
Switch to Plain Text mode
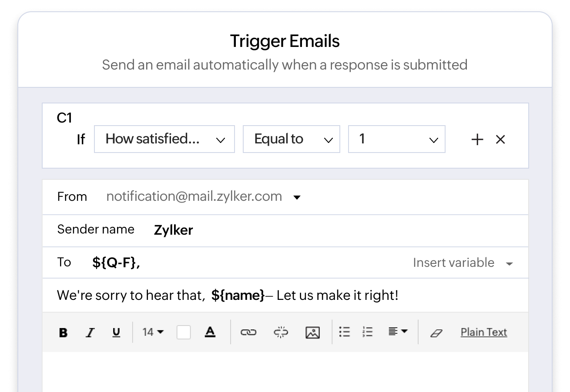pyautogui.click(x=484, y=332)
